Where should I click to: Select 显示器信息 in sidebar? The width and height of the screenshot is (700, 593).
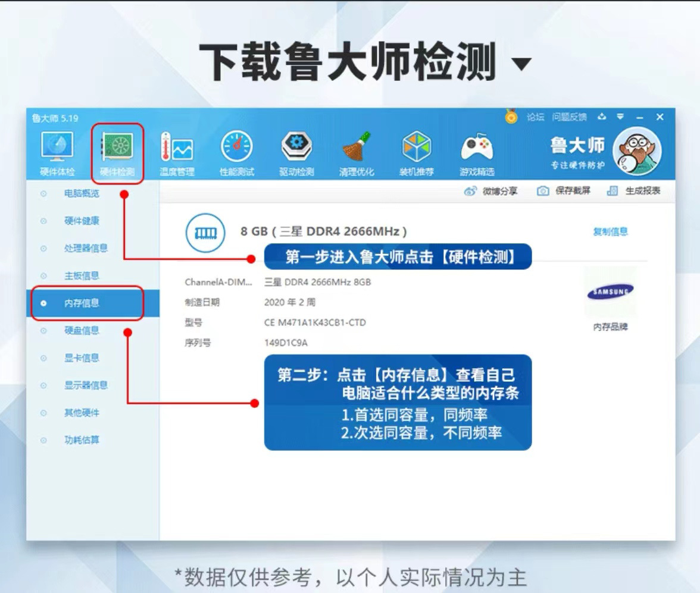click(x=86, y=385)
